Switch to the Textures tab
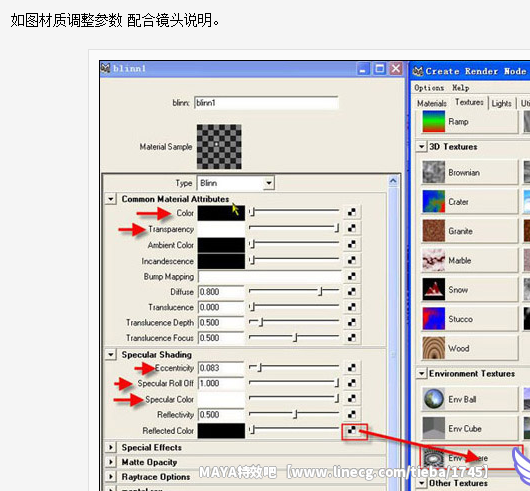 (x=469, y=102)
